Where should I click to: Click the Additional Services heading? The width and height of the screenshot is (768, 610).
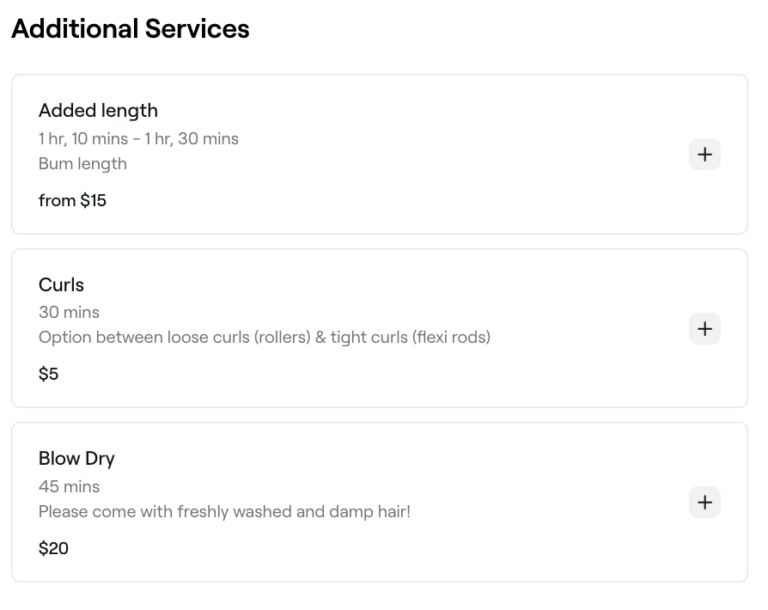130,29
